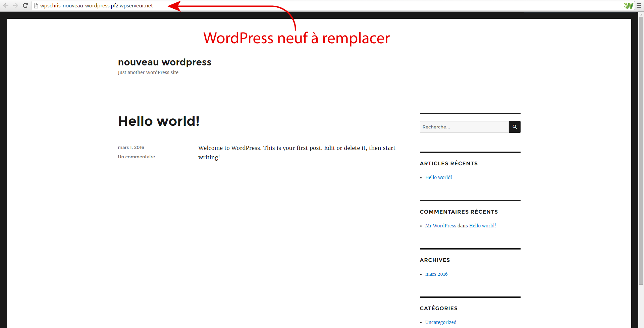Select the Uncategorized category link
The width and height of the screenshot is (644, 328).
[440, 322]
